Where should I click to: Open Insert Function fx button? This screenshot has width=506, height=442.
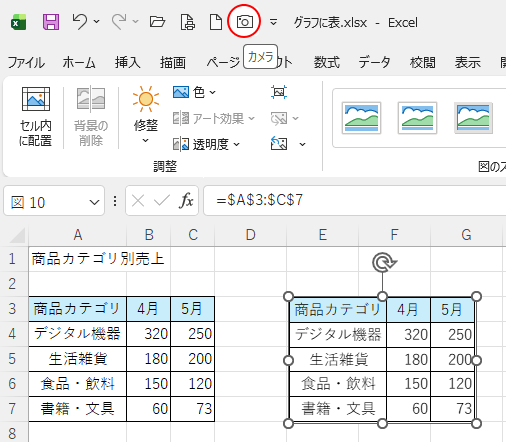tap(186, 201)
